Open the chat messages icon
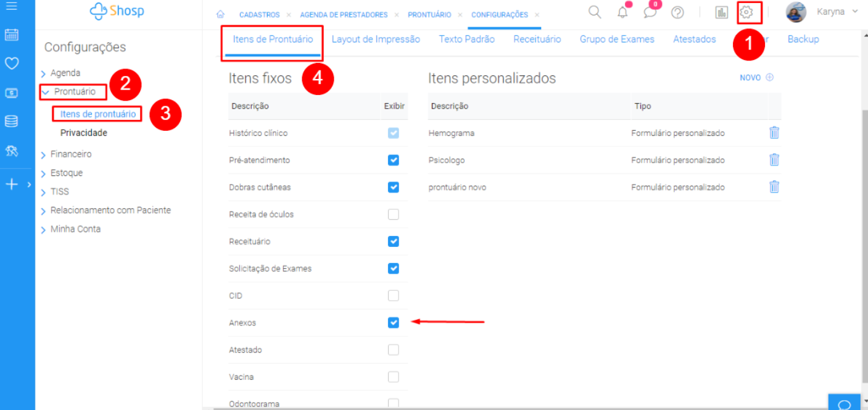 pyautogui.click(x=650, y=12)
